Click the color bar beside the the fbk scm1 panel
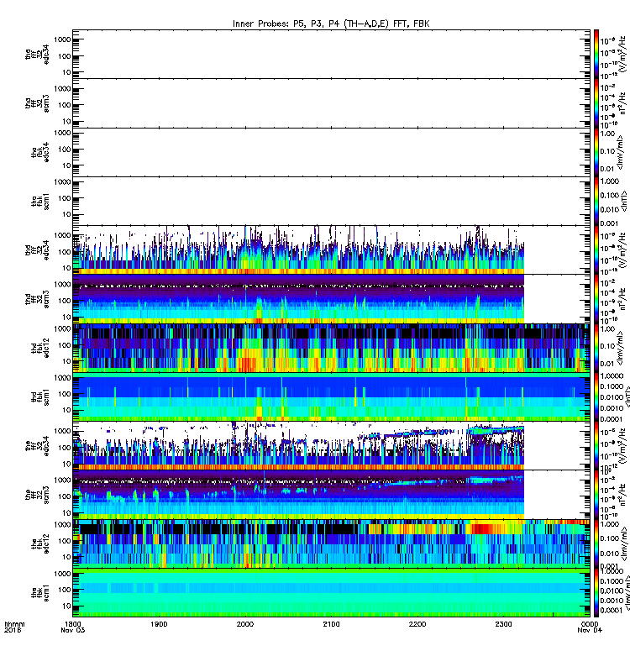Image resolution: width=630 pixels, height=672 pixels. coord(596,592)
